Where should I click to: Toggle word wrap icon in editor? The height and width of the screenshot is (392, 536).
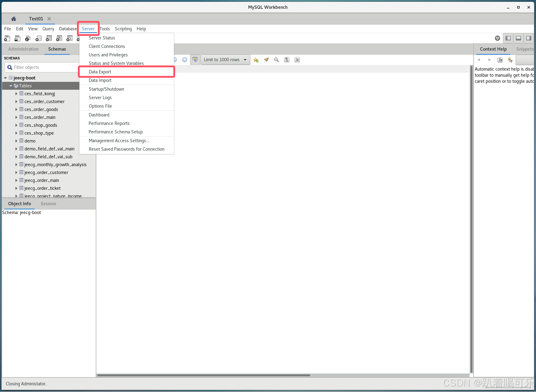click(x=297, y=60)
